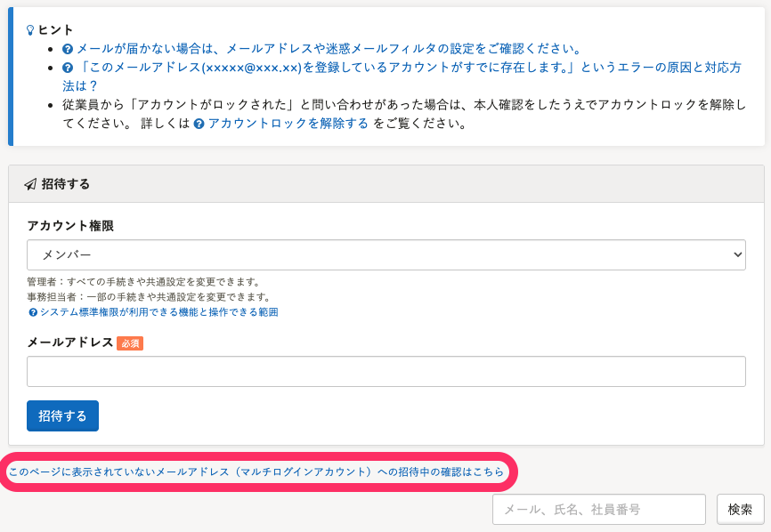Click the メールアドレス field label
This screenshot has height=532, width=771.
pyautogui.click(x=70, y=343)
